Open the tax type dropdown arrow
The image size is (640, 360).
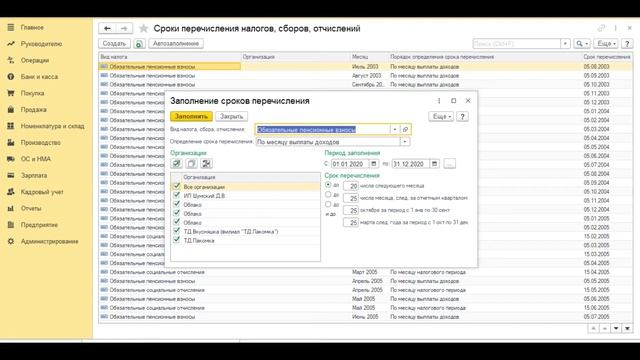coord(395,129)
